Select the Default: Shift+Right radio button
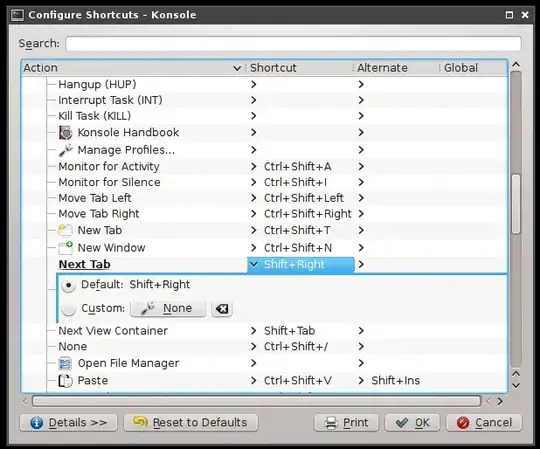The image size is (540, 449). point(68,285)
